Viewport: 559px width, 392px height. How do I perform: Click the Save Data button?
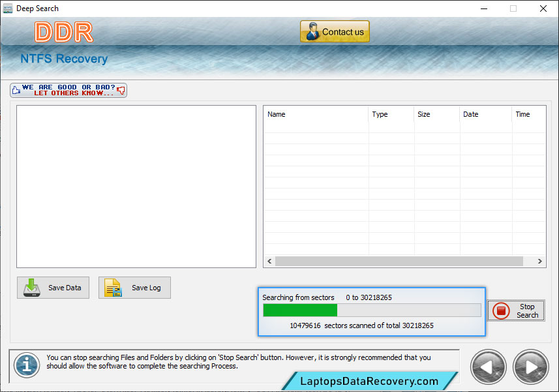tap(53, 288)
